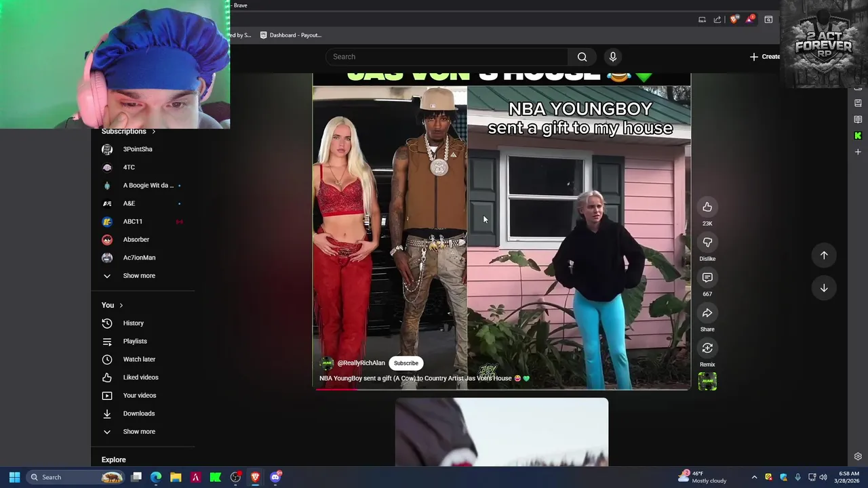Dislike the current Short
Image resolution: width=868 pixels, height=488 pixels.
point(707,242)
